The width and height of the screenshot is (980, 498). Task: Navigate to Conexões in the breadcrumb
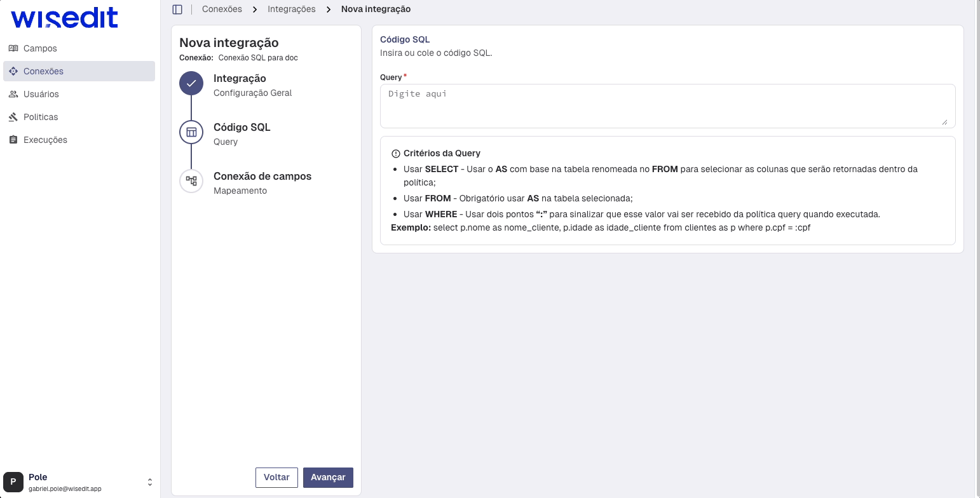[221, 9]
